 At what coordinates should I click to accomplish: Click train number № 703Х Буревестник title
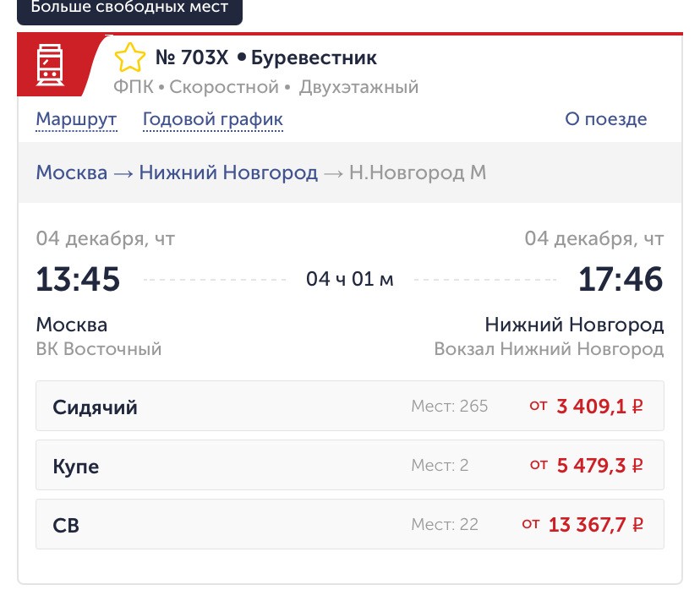coord(266,57)
